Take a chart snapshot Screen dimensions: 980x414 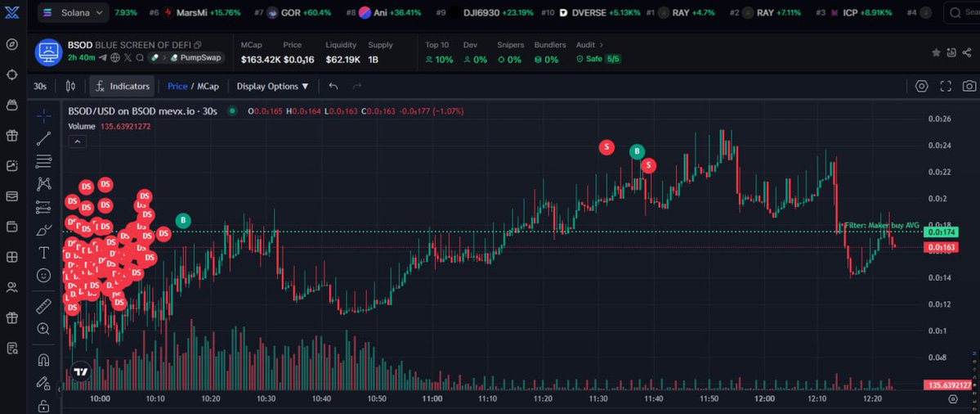[x=969, y=86]
